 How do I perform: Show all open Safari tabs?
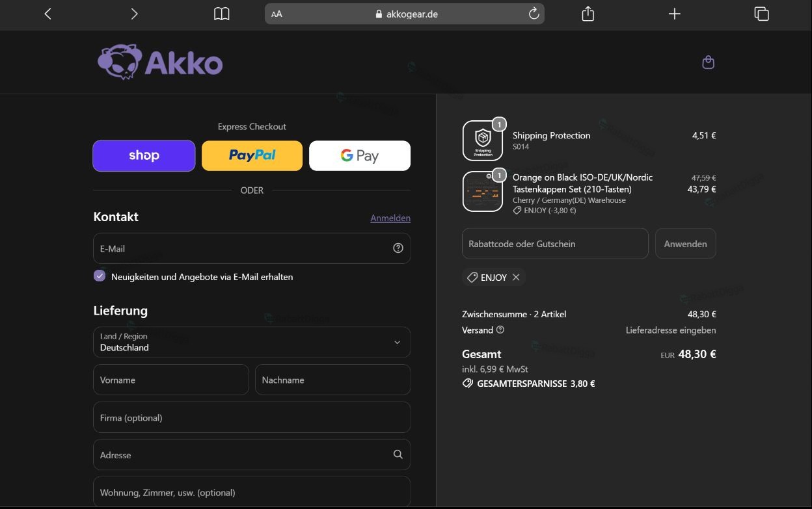761,14
